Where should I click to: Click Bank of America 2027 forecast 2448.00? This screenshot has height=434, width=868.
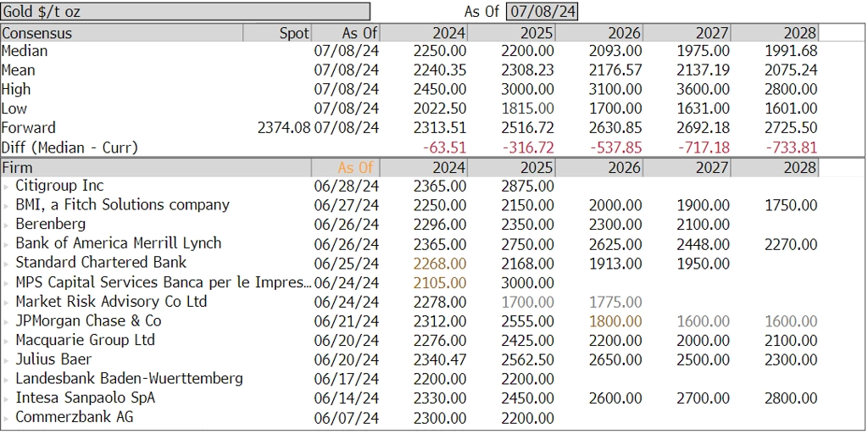pyautogui.click(x=703, y=244)
